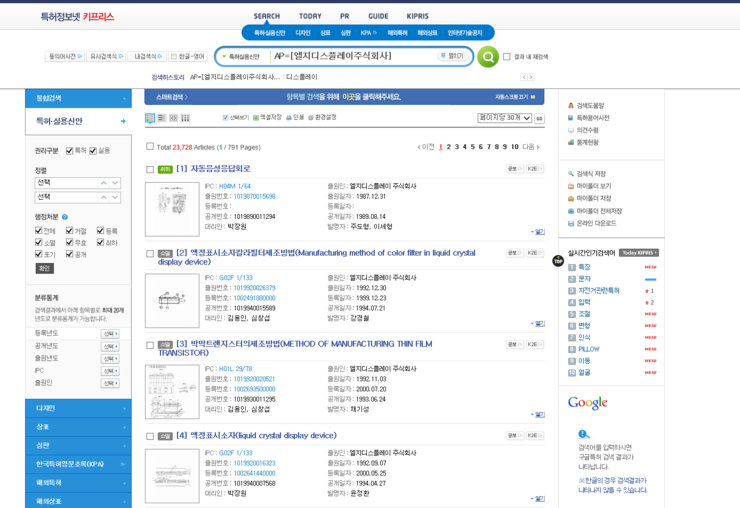Check the select-all checkbox beside Total

[x=150, y=146]
